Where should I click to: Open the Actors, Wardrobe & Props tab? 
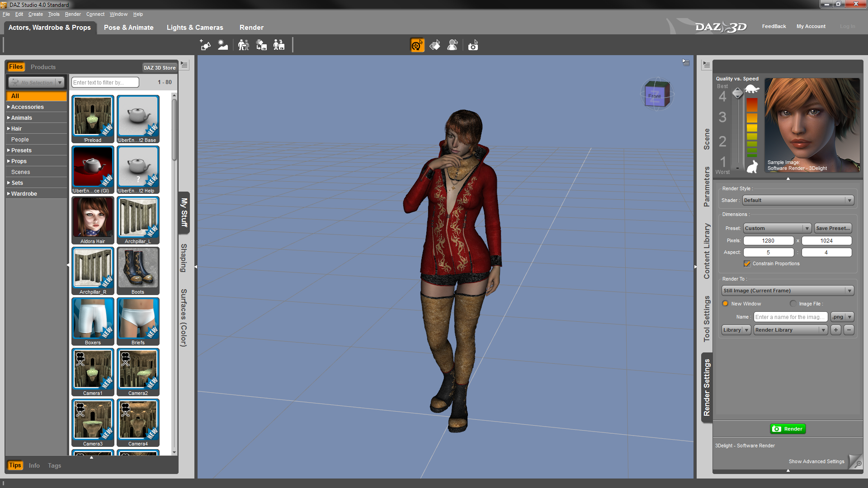(48, 27)
